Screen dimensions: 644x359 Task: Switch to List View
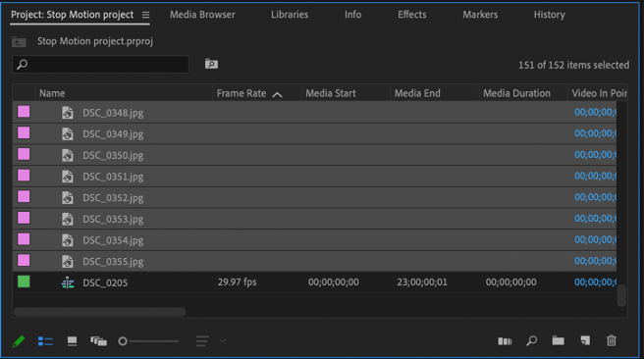(45, 341)
